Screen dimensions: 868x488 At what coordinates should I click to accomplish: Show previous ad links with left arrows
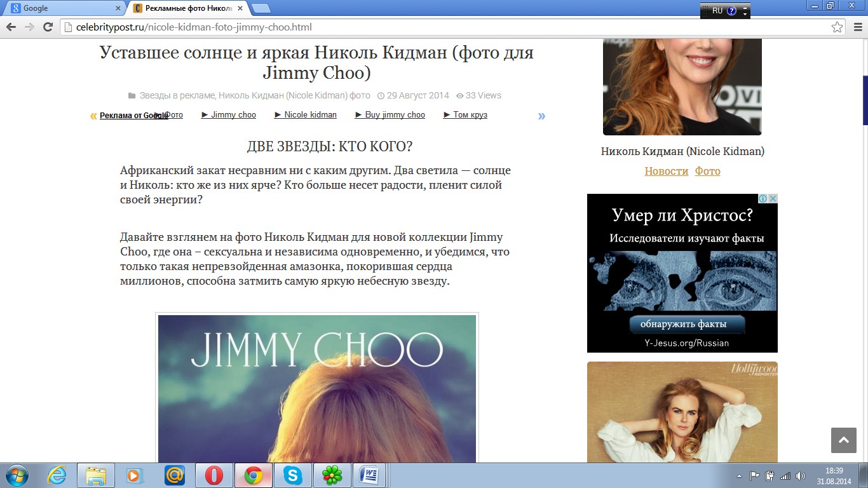pos(93,116)
